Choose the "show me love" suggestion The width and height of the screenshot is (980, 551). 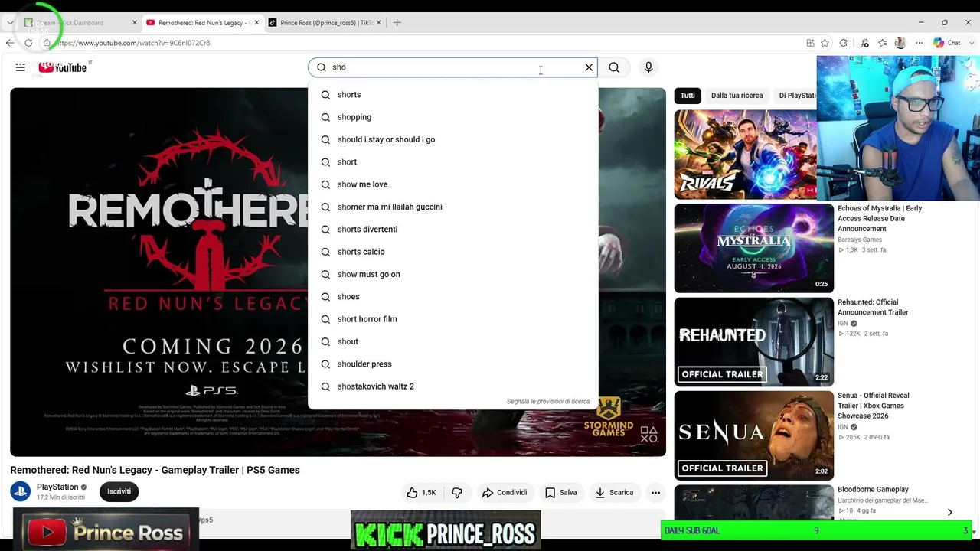(x=452, y=184)
